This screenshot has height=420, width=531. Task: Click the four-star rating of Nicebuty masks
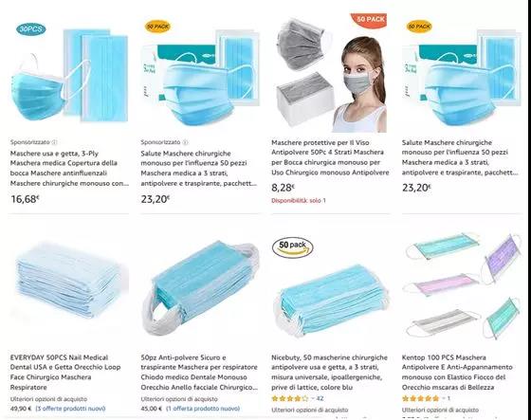[x=290, y=398]
